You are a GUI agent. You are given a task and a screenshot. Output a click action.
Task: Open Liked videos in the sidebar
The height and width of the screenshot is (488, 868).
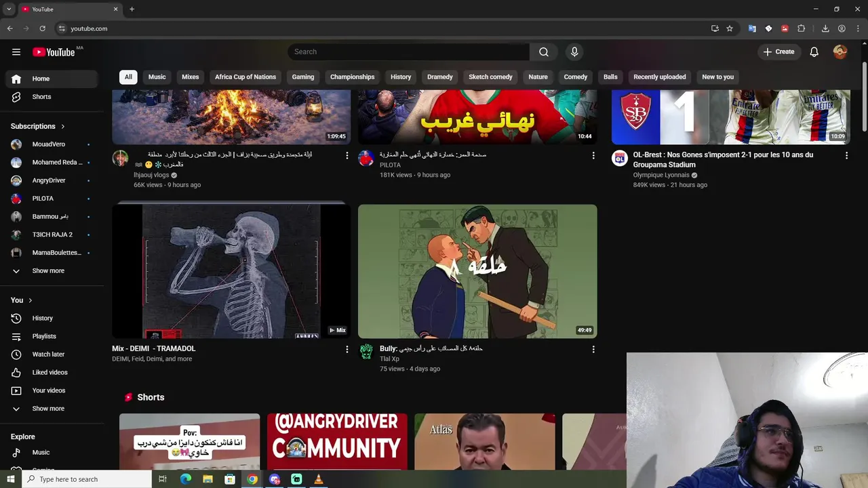[x=52, y=373]
